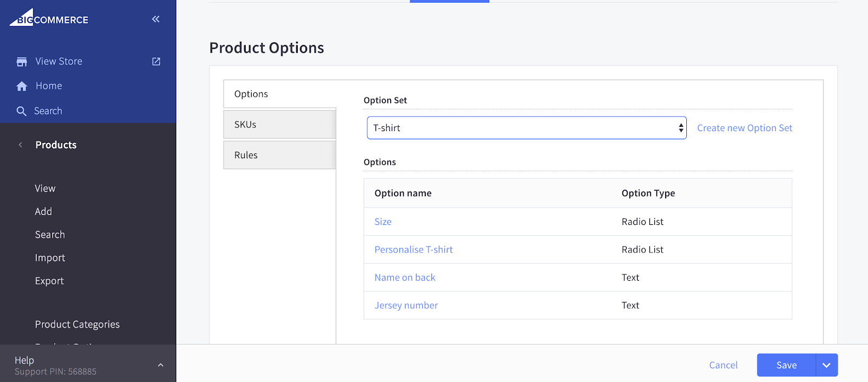Select Product Categories in sidebar

pos(78,324)
